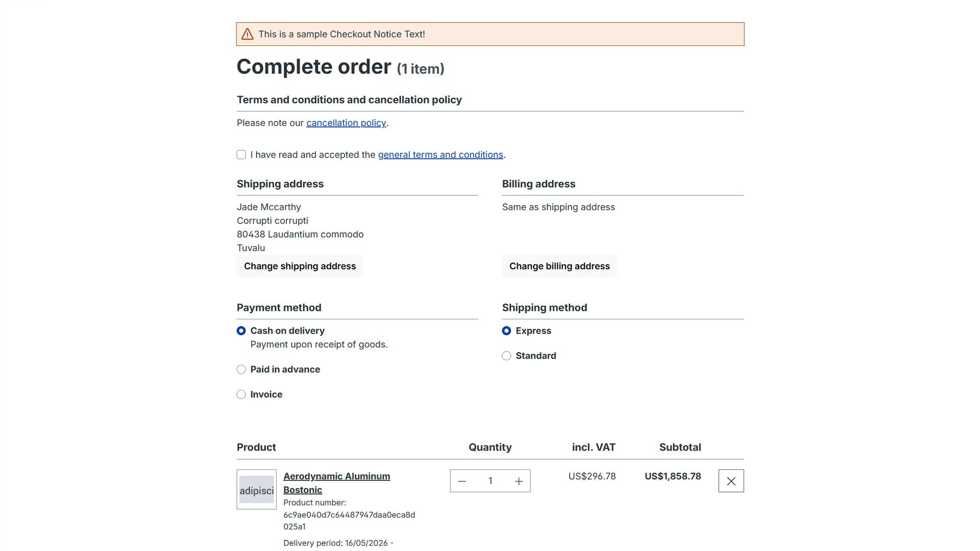
Task: Accept the general terms and conditions checkbox
Action: 241,155
